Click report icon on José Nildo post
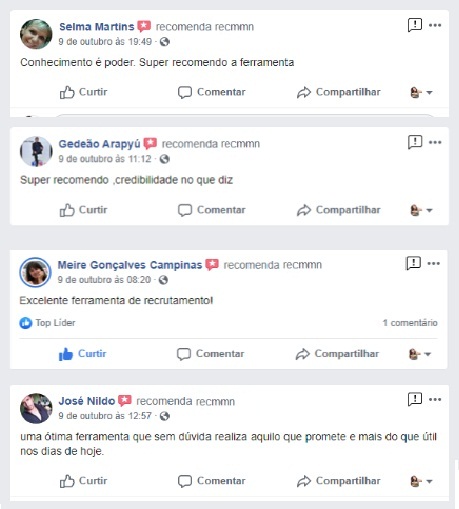The image size is (459, 509). point(415,399)
